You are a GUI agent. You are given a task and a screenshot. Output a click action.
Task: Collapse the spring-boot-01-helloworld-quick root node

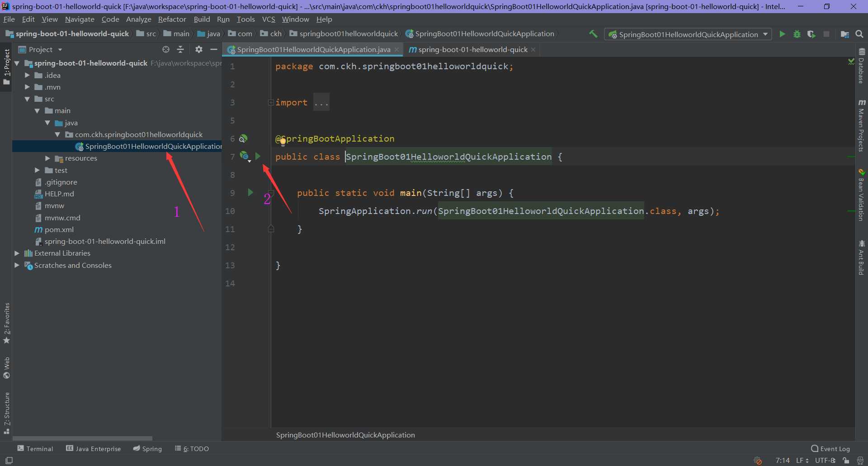point(17,63)
